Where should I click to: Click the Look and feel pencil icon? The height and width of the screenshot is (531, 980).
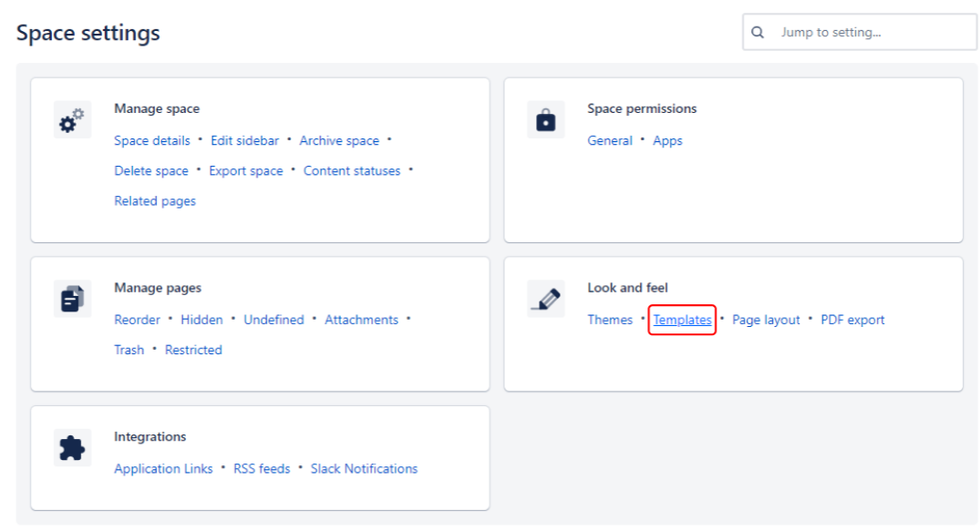[545, 299]
